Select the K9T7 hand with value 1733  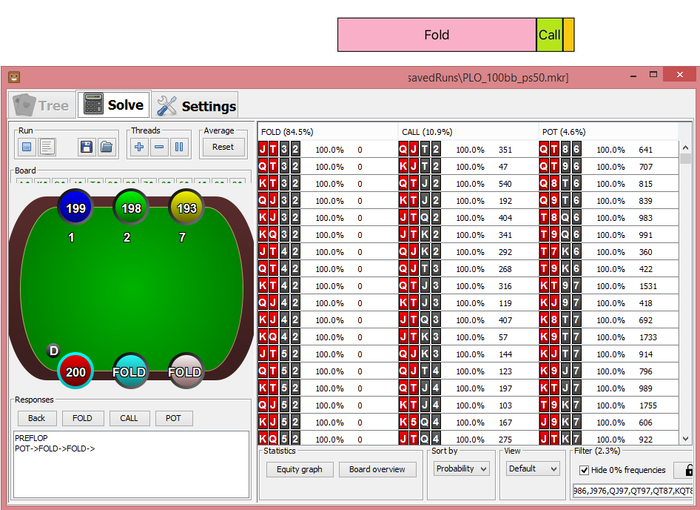click(608, 337)
